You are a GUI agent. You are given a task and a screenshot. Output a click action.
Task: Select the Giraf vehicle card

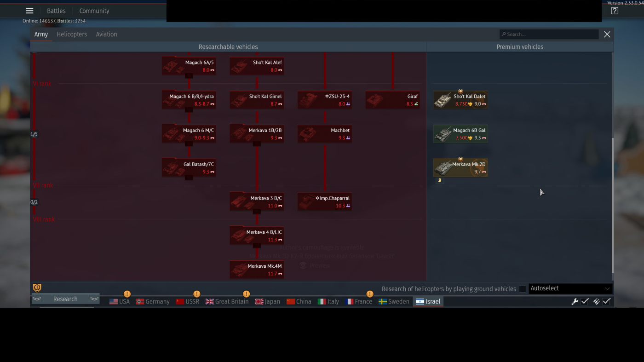(x=393, y=99)
